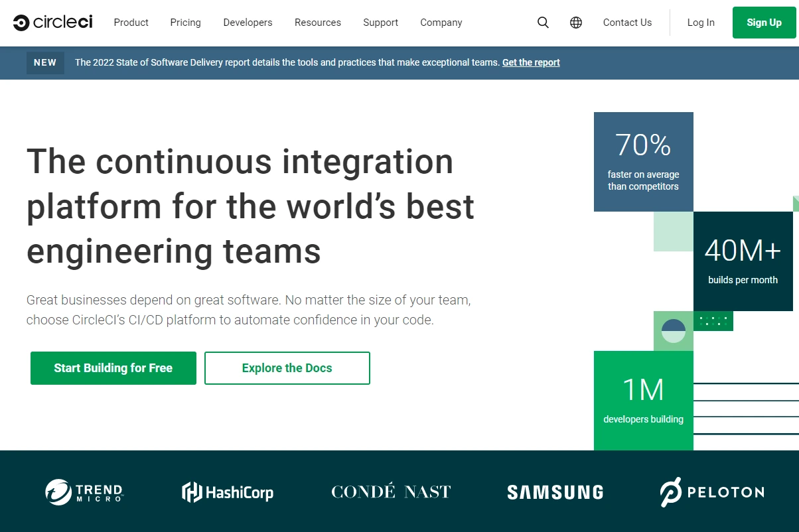This screenshot has height=532, width=799.
Task: Click the HashiCorp logo
Action: pyautogui.click(x=228, y=492)
